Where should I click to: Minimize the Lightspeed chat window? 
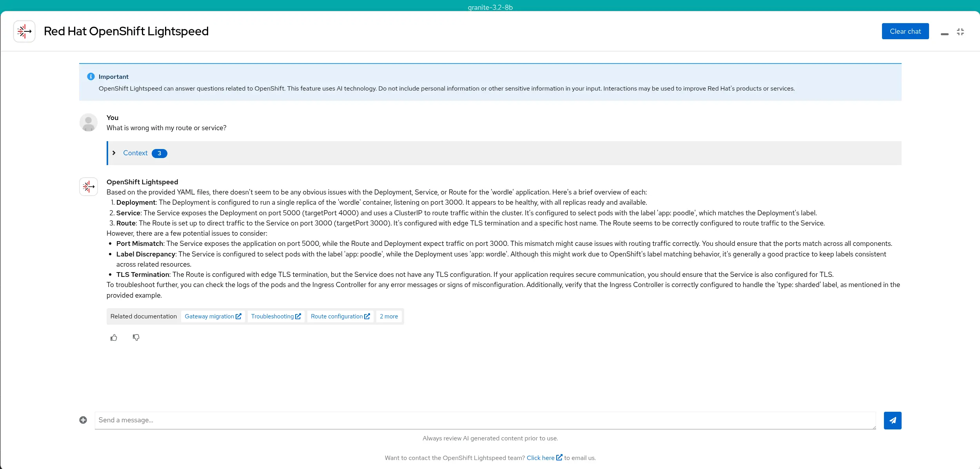(945, 34)
